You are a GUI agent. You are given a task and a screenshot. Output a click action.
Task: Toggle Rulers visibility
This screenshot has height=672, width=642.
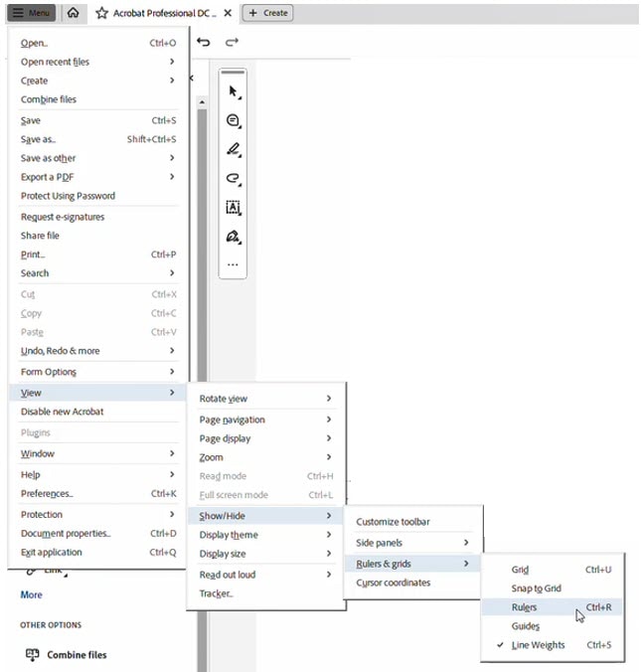pyautogui.click(x=552, y=607)
